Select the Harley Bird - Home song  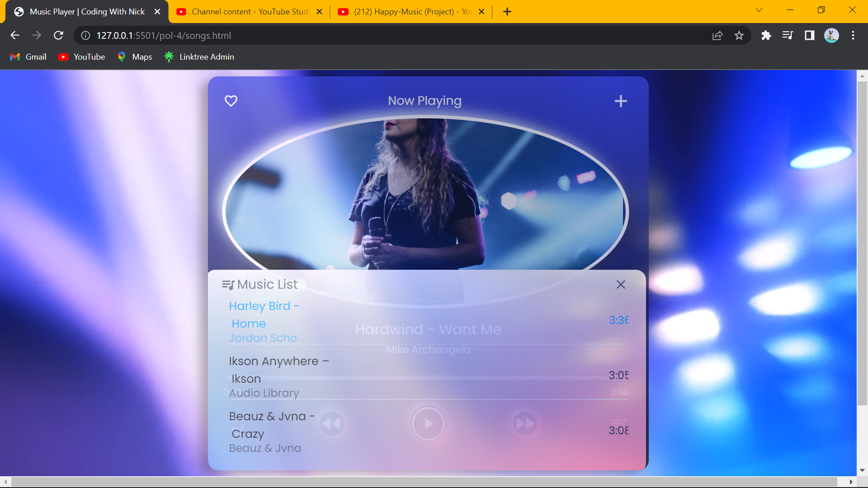pyautogui.click(x=264, y=315)
